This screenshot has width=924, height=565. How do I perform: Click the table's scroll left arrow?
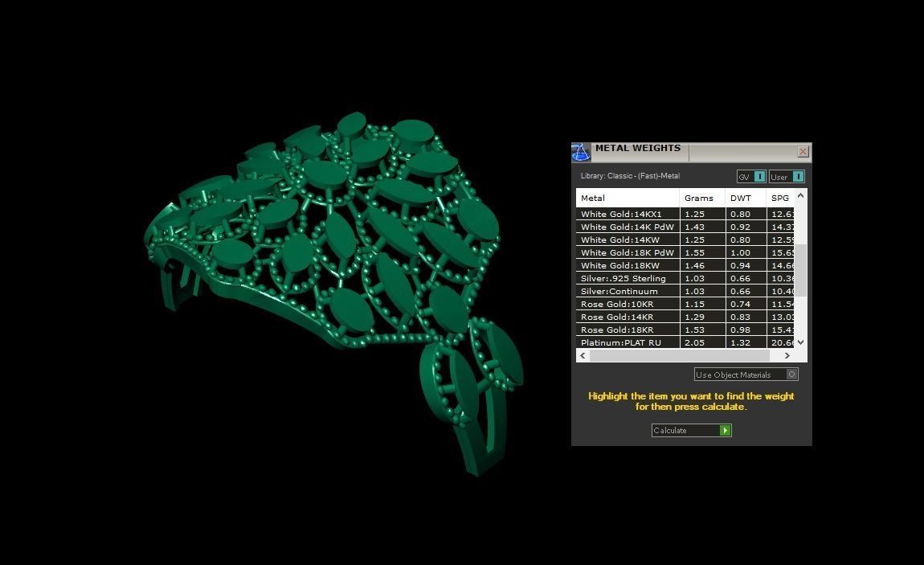[583, 355]
